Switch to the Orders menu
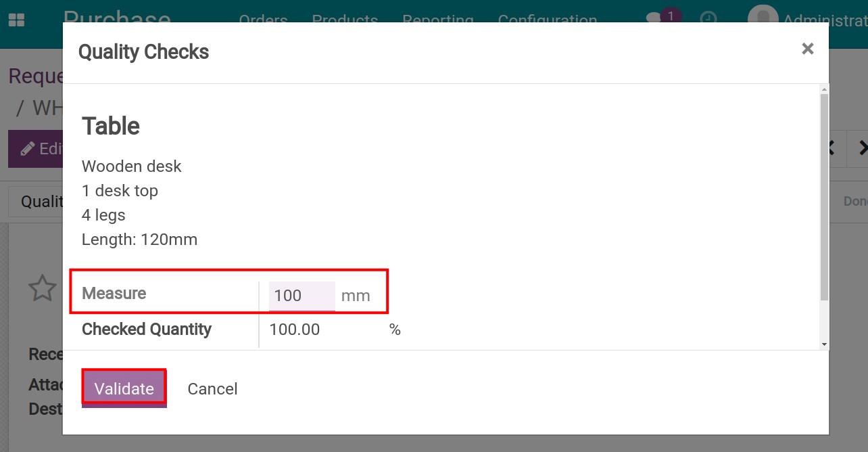Viewport: 868px width, 452px height. tap(262, 20)
